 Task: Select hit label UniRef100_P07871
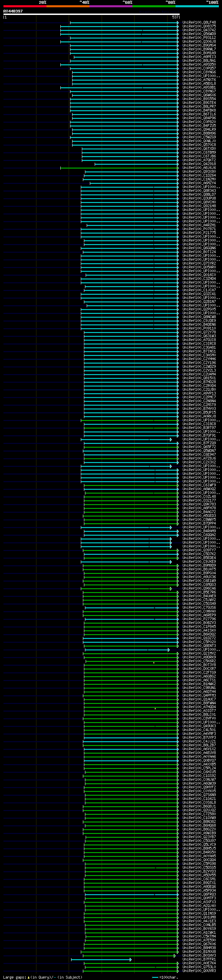pyautogui.click(x=199, y=229)
